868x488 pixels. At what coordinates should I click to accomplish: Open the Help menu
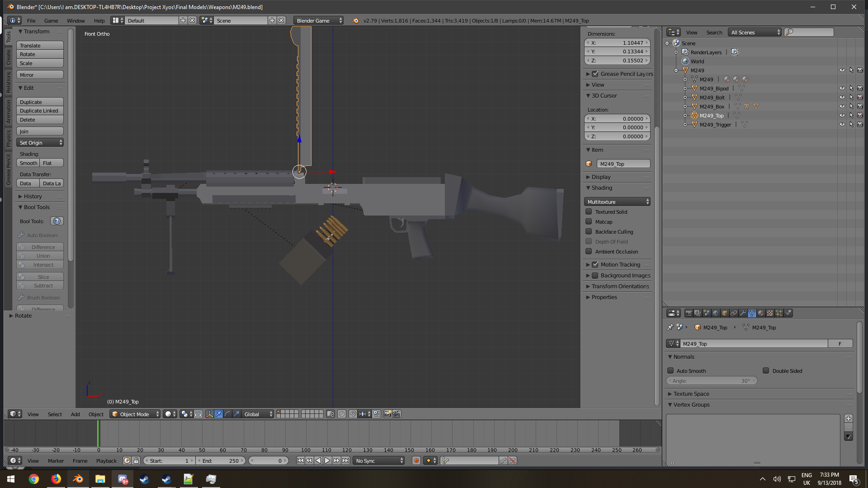(99, 21)
